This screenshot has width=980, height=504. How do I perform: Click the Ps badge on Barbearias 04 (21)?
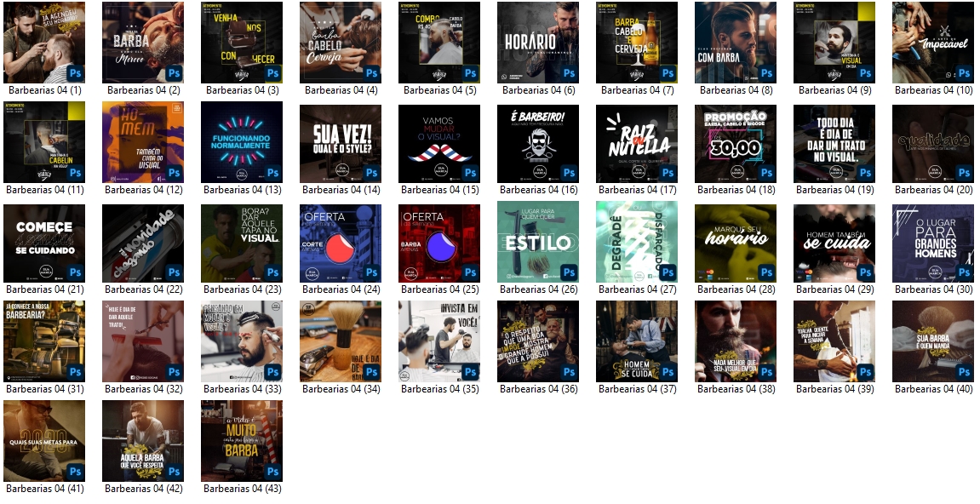(x=75, y=272)
